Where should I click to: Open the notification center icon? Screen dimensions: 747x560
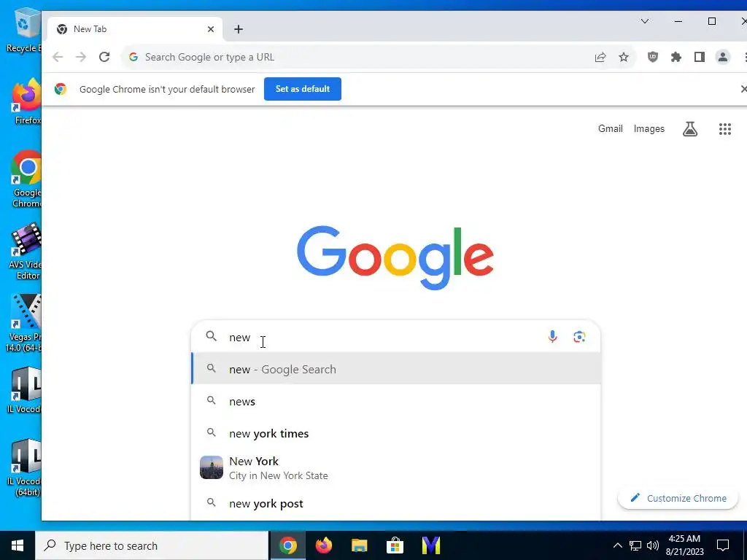(x=723, y=545)
